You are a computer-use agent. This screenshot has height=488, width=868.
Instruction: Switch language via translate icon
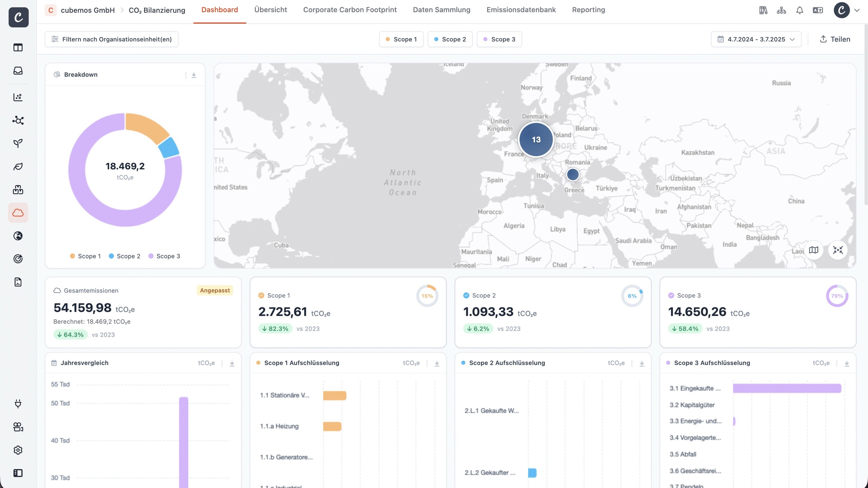817,10
